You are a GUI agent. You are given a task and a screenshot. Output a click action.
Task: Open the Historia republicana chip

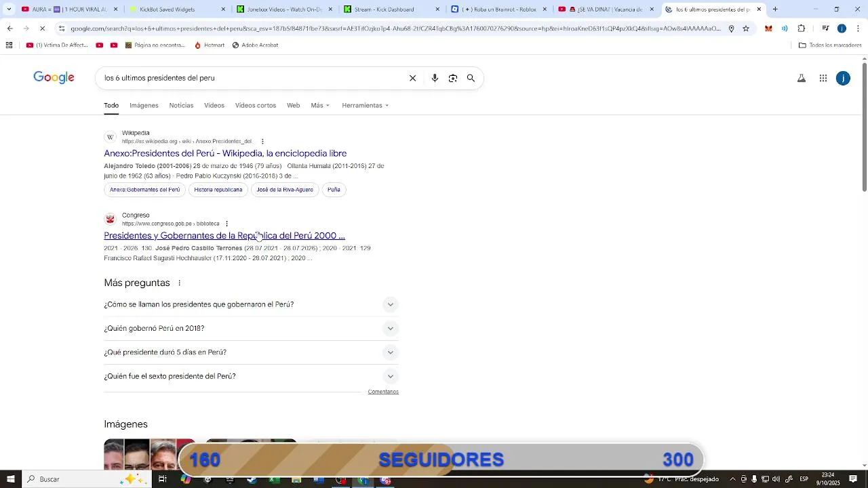click(218, 190)
